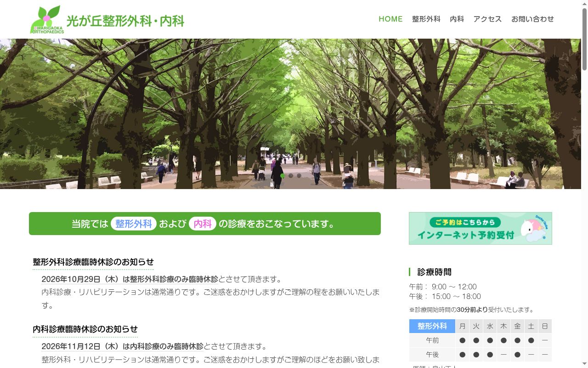Click the 光が丘整形外科・内科 site title
This screenshot has height=368, width=588.
(x=125, y=21)
